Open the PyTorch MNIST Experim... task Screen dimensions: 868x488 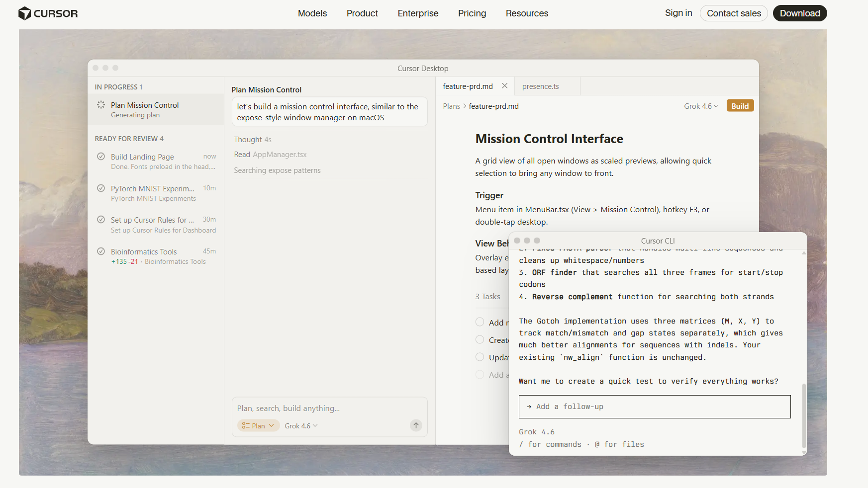pos(156,193)
